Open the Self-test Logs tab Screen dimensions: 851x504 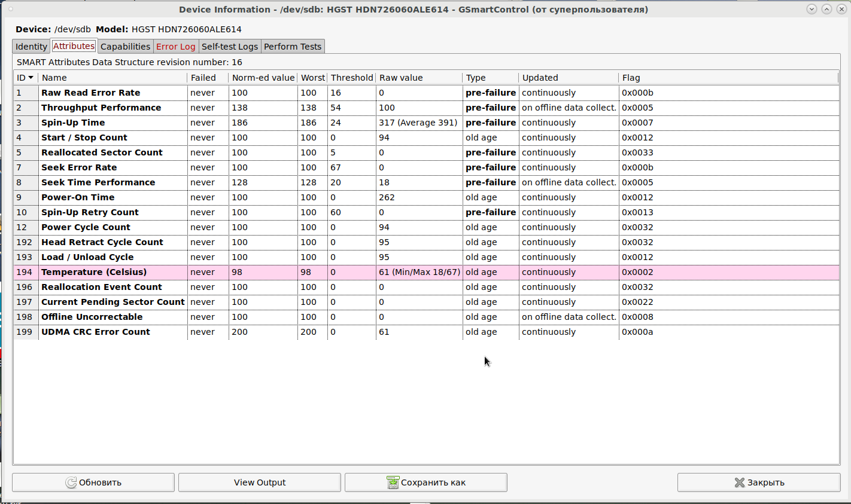tap(230, 47)
